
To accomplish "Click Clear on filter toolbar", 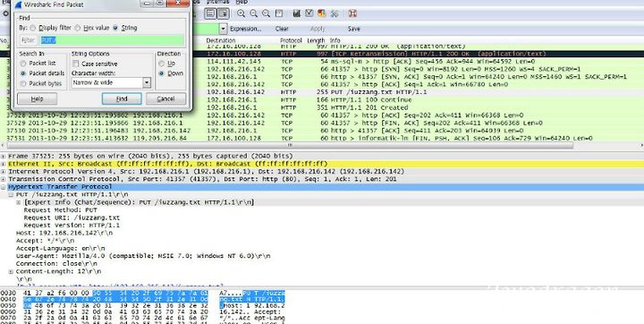I will [x=282, y=29].
